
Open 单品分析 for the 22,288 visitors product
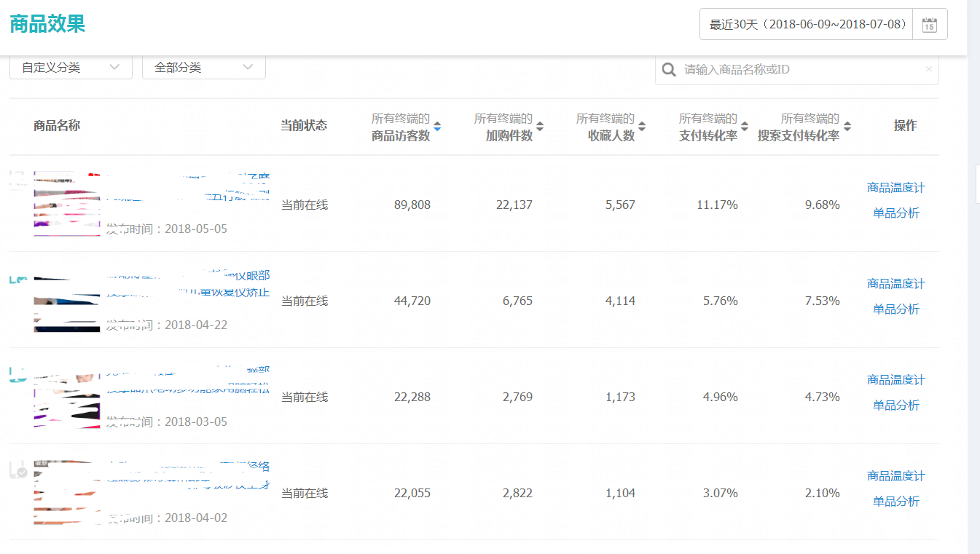point(895,405)
